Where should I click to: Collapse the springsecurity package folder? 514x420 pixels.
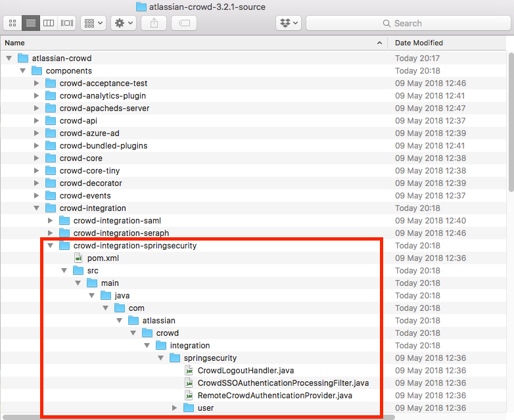click(161, 358)
